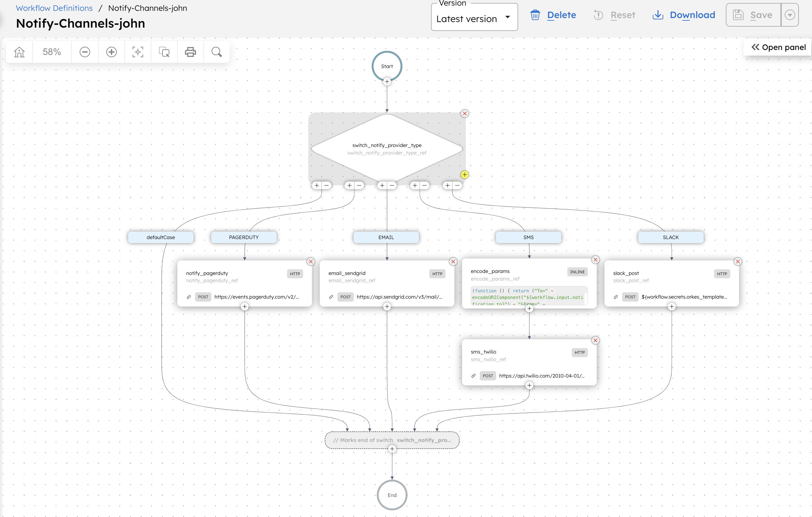Click the pagerduty events URL text
The image size is (812, 517).
pos(257,297)
